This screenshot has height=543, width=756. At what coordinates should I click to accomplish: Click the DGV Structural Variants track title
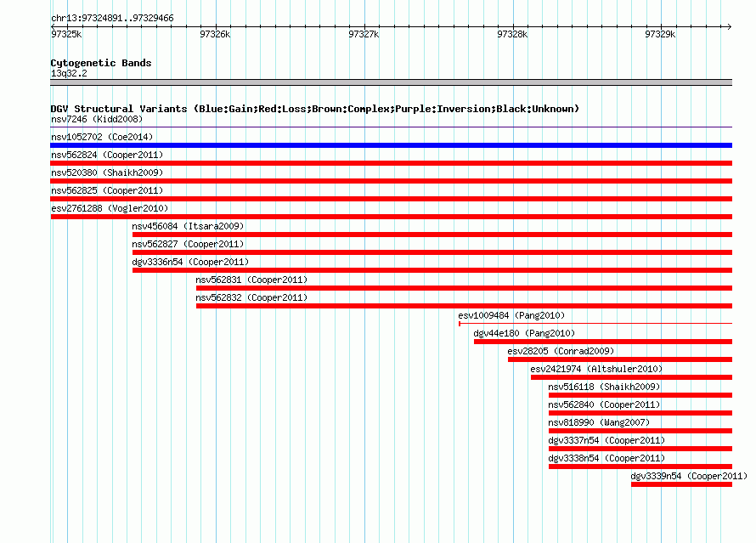click(x=315, y=109)
